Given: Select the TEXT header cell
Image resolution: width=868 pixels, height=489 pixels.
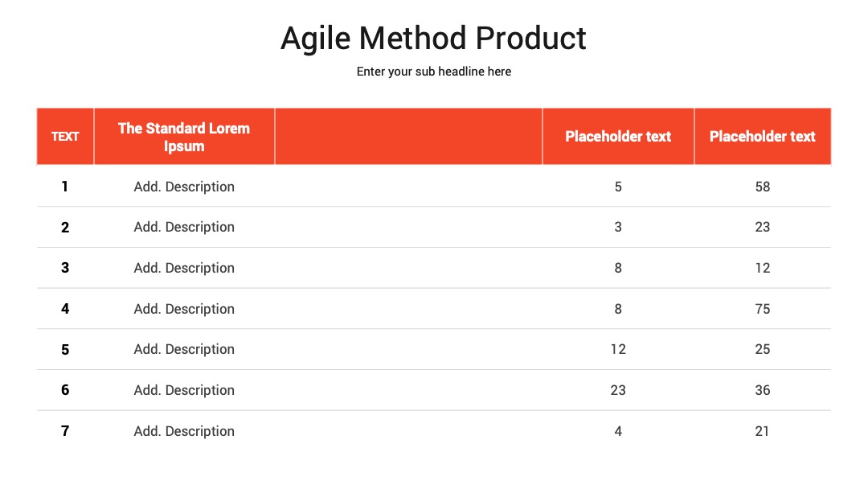Looking at the screenshot, I should coord(65,136).
